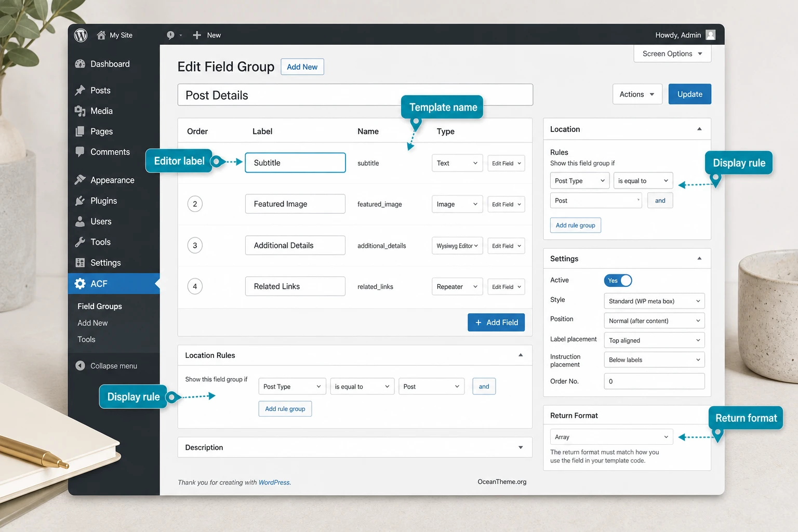
Task: Click the Dashboard gauge icon
Action: [x=80, y=64]
